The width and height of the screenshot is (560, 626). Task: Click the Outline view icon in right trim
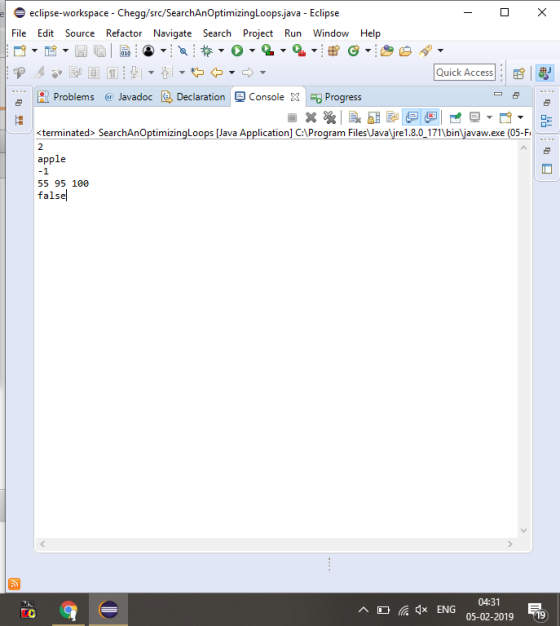point(546,121)
